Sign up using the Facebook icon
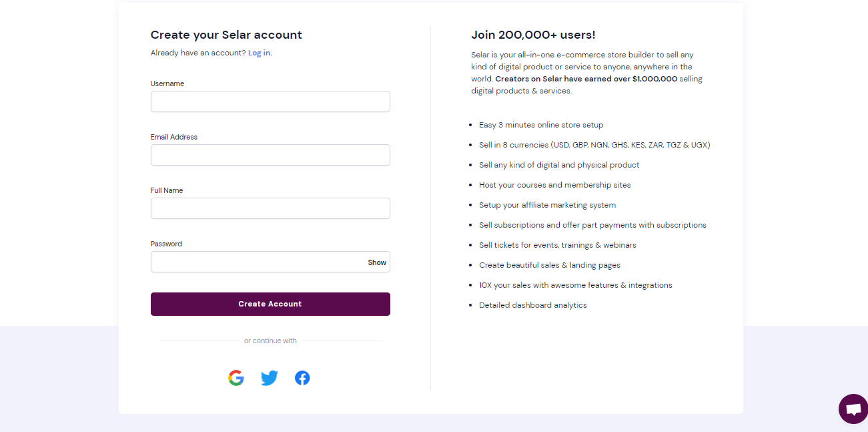868x432 pixels. (x=302, y=377)
